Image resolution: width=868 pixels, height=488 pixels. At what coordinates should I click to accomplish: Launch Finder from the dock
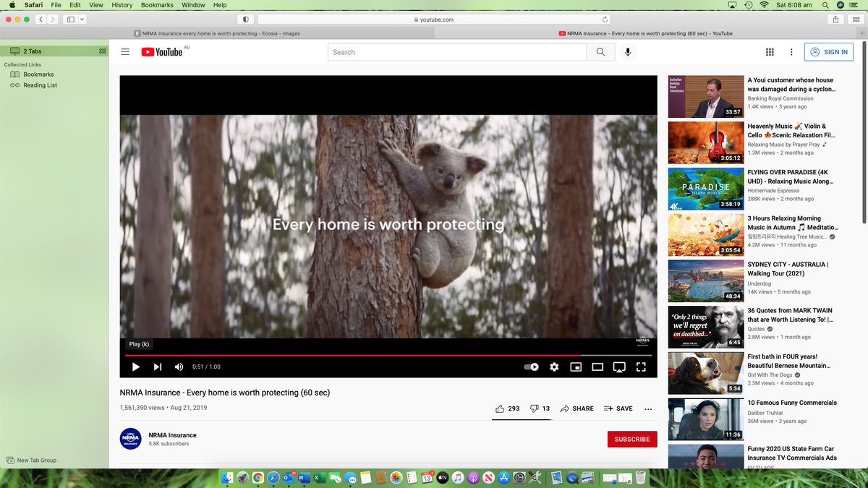(x=228, y=478)
